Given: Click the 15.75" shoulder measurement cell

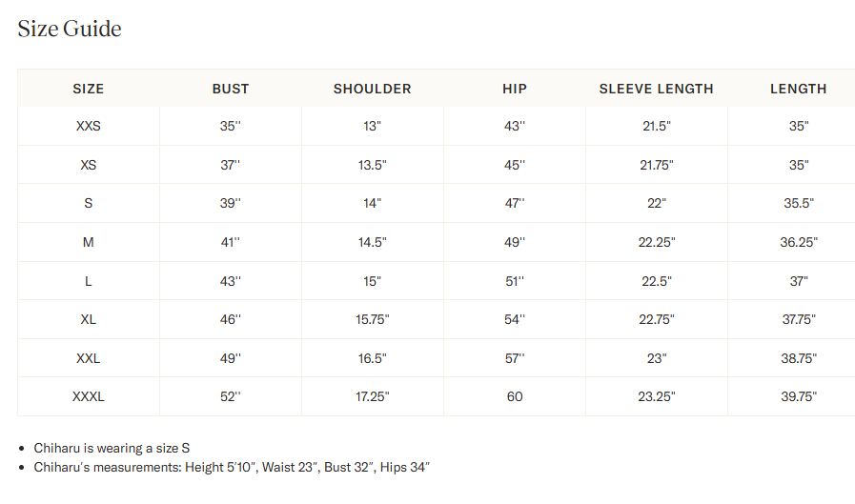Looking at the screenshot, I should [373, 319].
